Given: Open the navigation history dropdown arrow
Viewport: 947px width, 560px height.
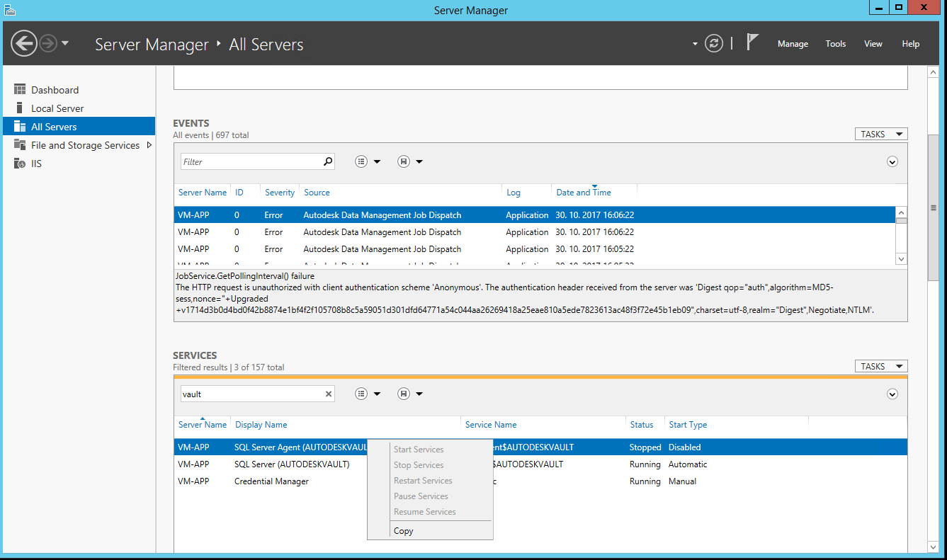Looking at the screenshot, I should point(65,44).
